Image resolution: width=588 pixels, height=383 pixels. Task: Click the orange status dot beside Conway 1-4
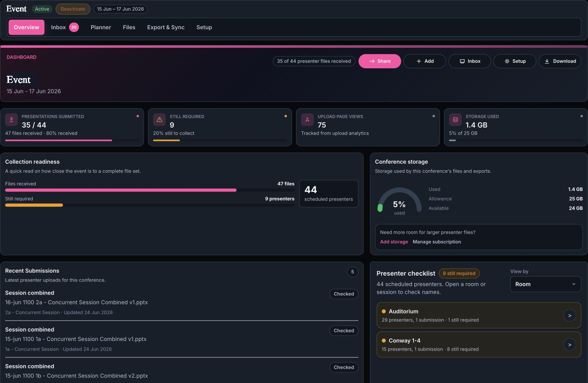[x=384, y=341]
